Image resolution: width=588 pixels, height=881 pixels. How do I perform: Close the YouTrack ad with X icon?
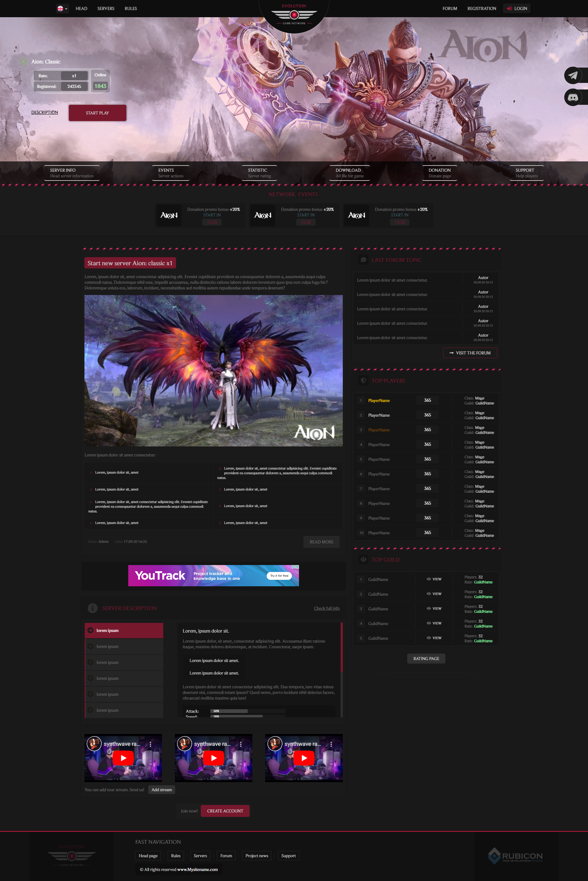click(297, 567)
